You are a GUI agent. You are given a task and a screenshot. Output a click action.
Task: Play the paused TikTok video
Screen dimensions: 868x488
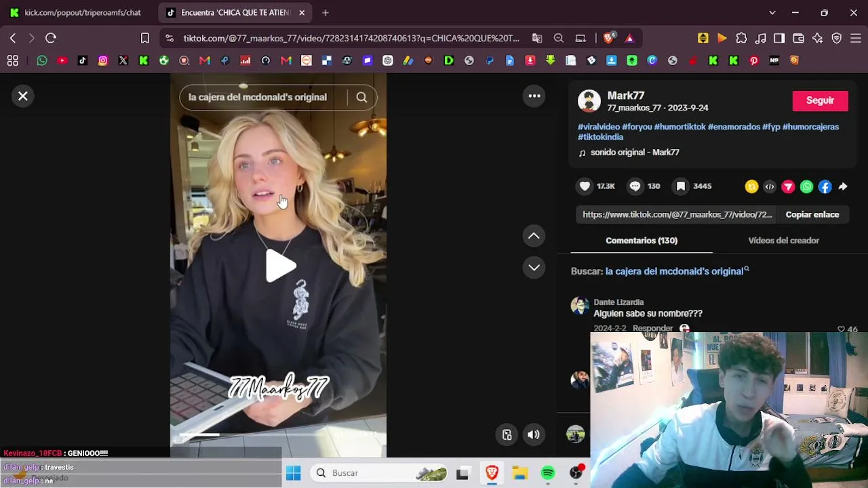[280, 265]
